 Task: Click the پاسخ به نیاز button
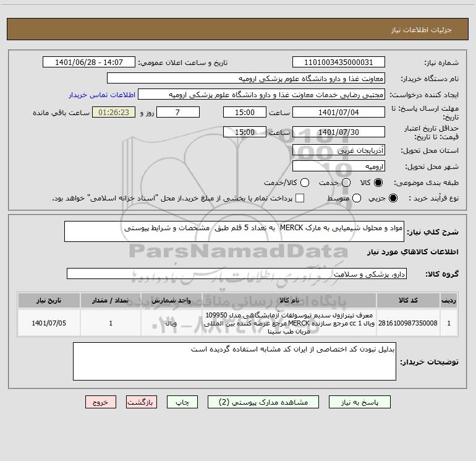coord(359,402)
